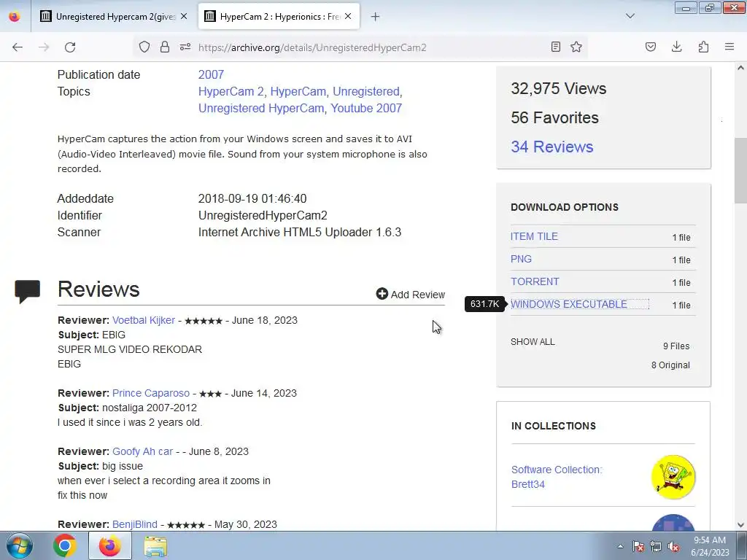Open the Windows Start menu
The image size is (747, 560).
tap(20, 545)
